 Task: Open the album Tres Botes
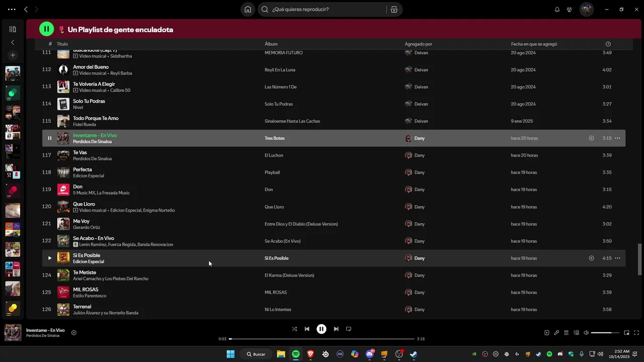click(275, 138)
